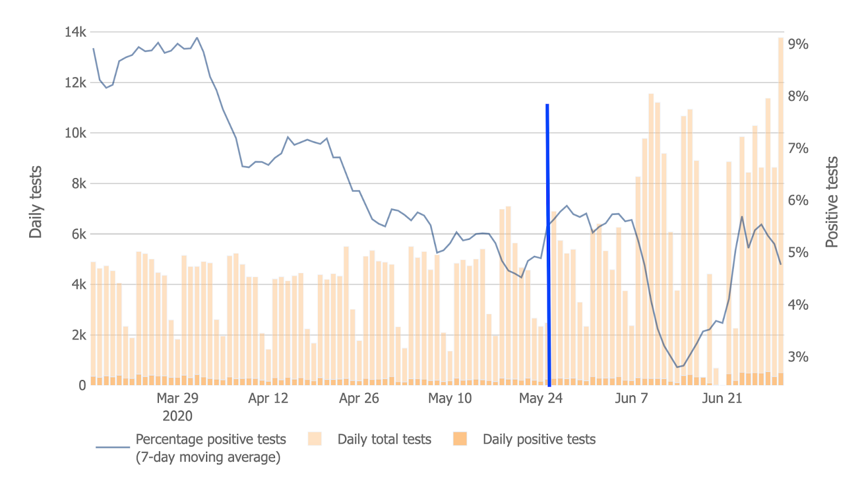868x480 pixels.
Task: Select the Jun 21 date label
Action: click(x=722, y=399)
